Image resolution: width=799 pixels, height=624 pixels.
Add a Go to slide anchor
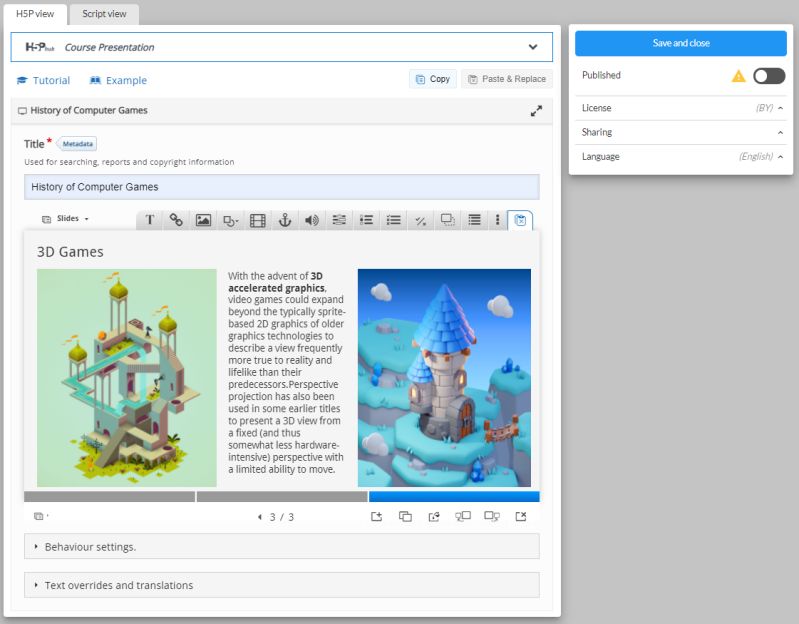tap(285, 220)
